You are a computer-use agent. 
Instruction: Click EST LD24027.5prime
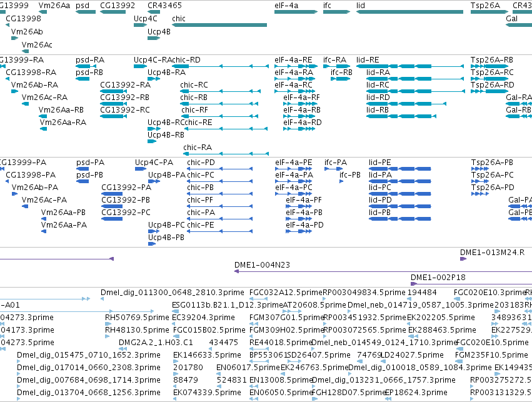click(x=412, y=355)
